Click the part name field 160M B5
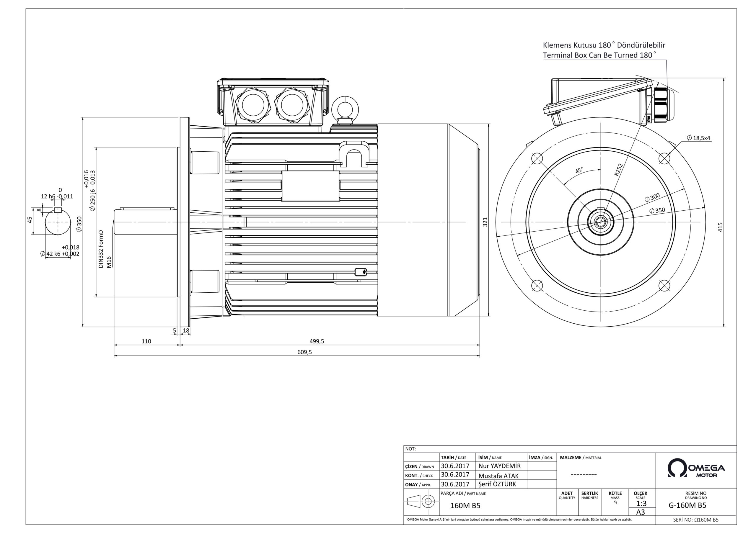Screen dimensions: 756x534 tap(465, 506)
